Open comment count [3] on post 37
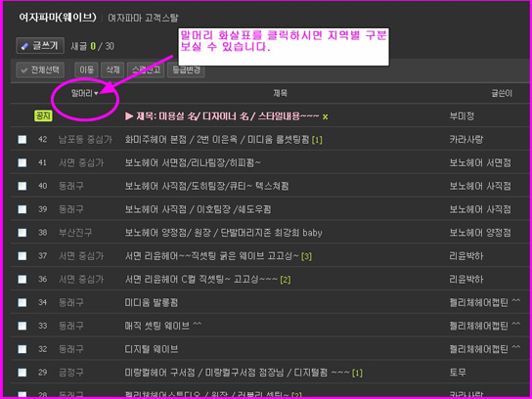 coord(306,256)
